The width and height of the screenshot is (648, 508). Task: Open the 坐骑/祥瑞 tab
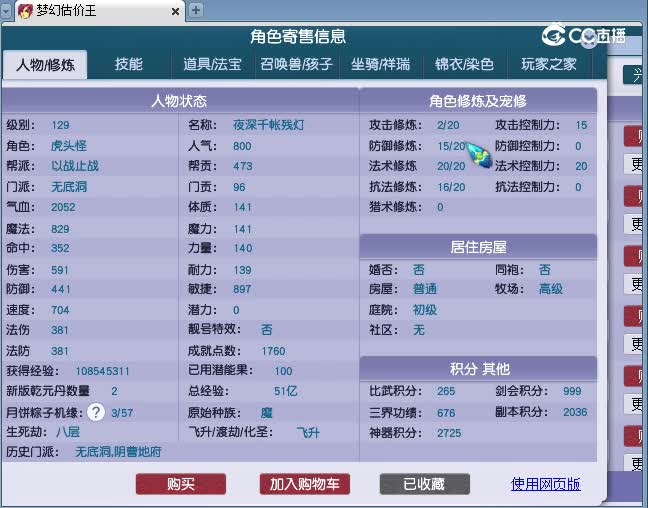[x=380, y=64]
